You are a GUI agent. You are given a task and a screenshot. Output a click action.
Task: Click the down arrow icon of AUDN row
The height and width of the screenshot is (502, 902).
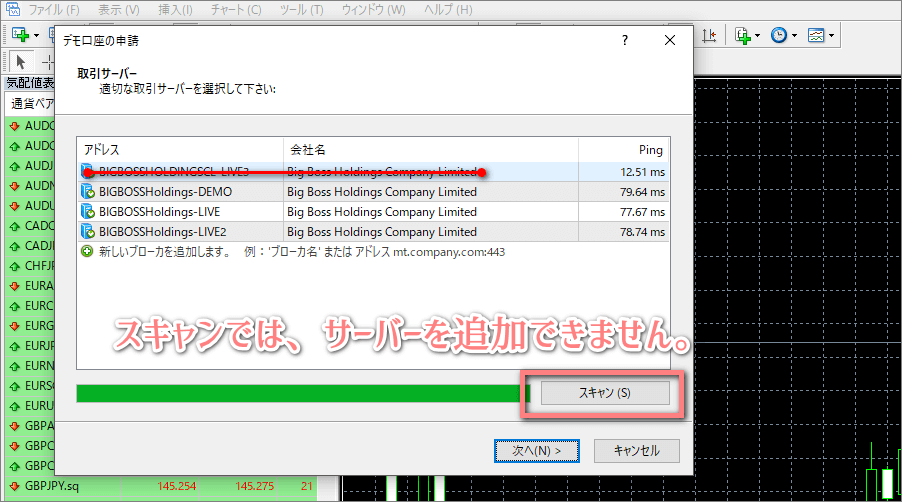(15, 186)
